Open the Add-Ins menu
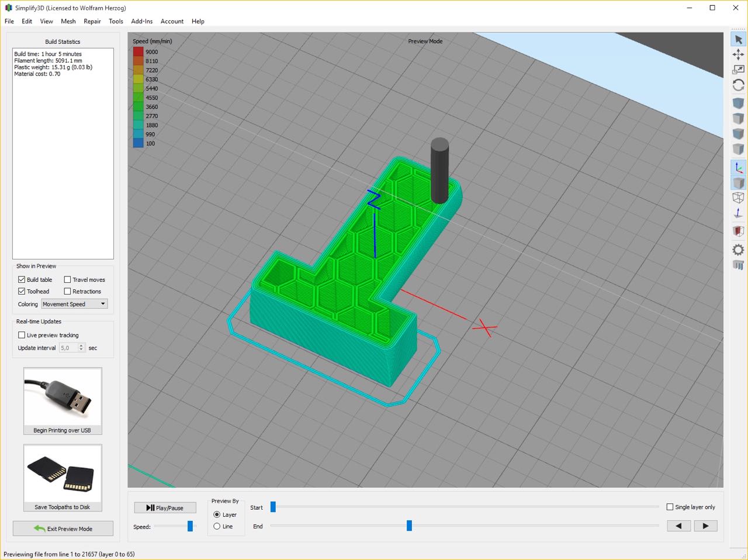This screenshot has width=748, height=560. point(141,22)
